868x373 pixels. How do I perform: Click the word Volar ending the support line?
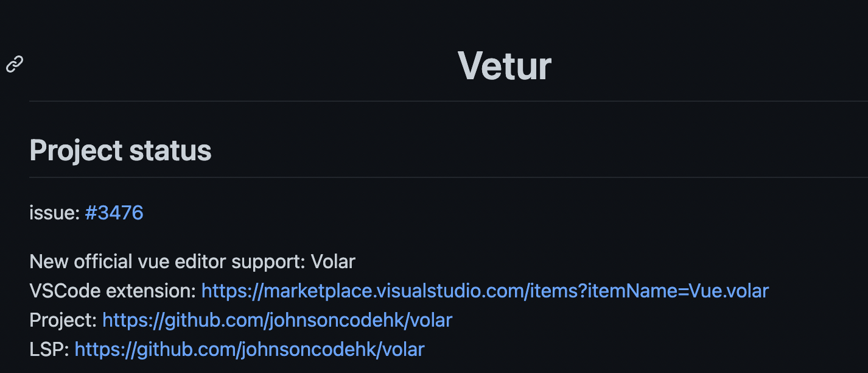pos(333,261)
